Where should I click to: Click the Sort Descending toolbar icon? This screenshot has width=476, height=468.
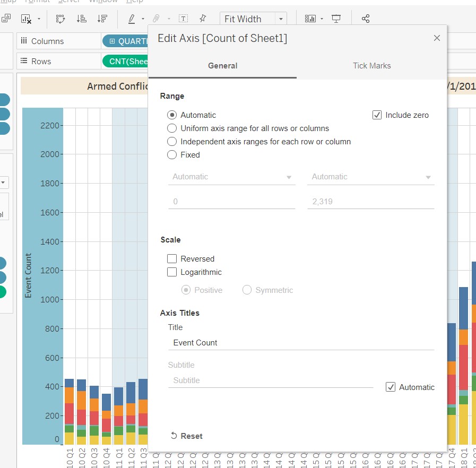[102, 19]
